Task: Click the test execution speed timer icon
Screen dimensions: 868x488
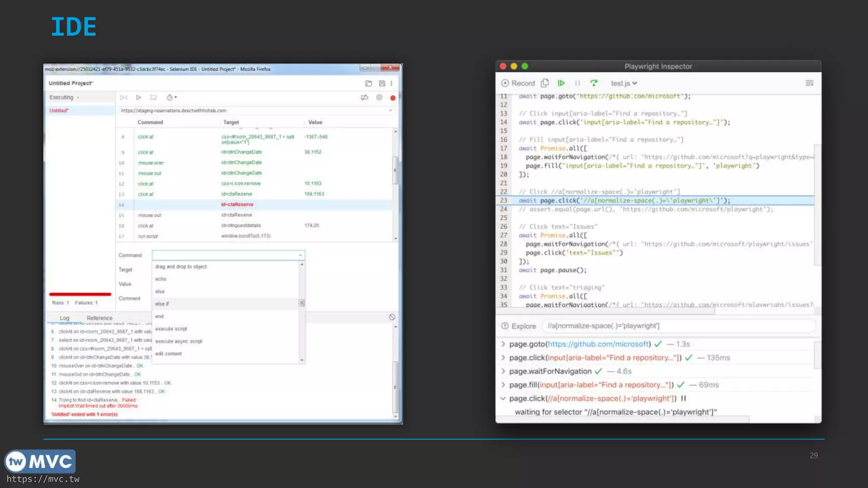Action: 170,97
